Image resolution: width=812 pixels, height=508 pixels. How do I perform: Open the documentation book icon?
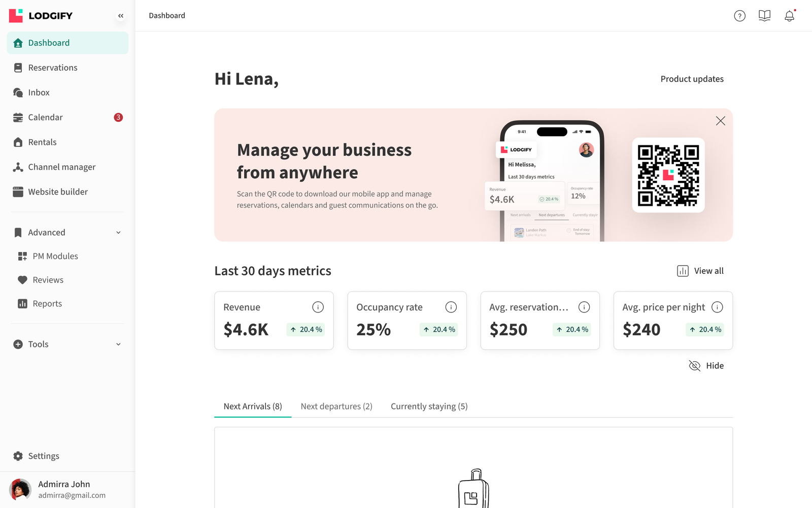pyautogui.click(x=764, y=16)
